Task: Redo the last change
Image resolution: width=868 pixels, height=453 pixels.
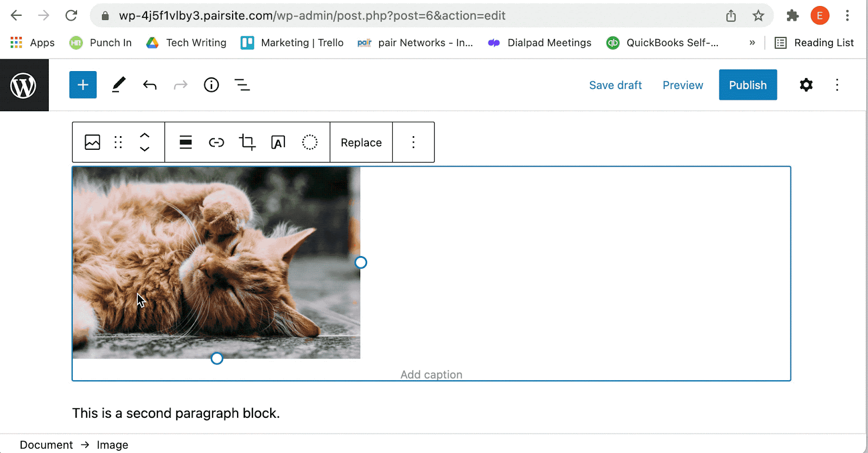Action: [181, 85]
